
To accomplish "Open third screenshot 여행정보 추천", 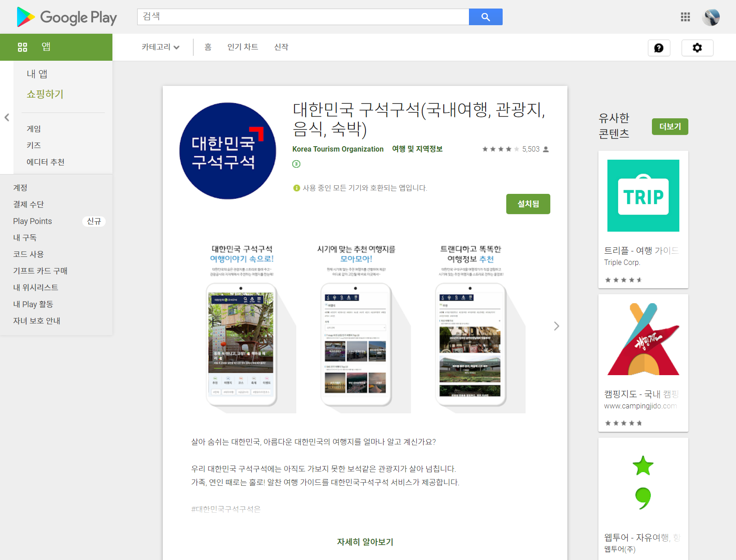I will [x=471, y=328].
